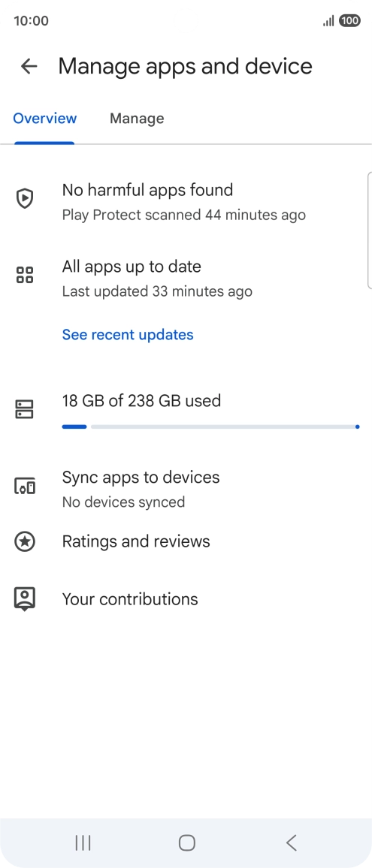This screenshot has height=868, width=372.
Task: Open recent apps from navigation bar
Action: point(83,842)
